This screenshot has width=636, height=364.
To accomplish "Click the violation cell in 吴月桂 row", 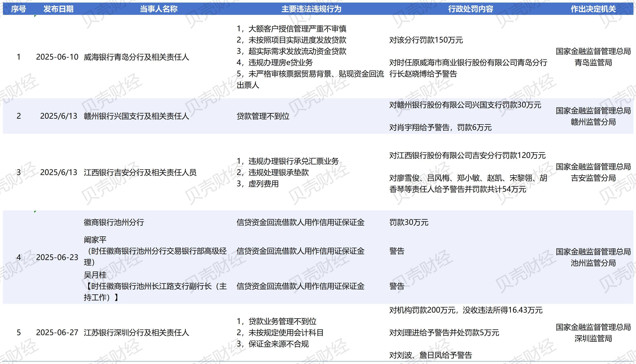I will pyautogui.click(x=301, y=286).
